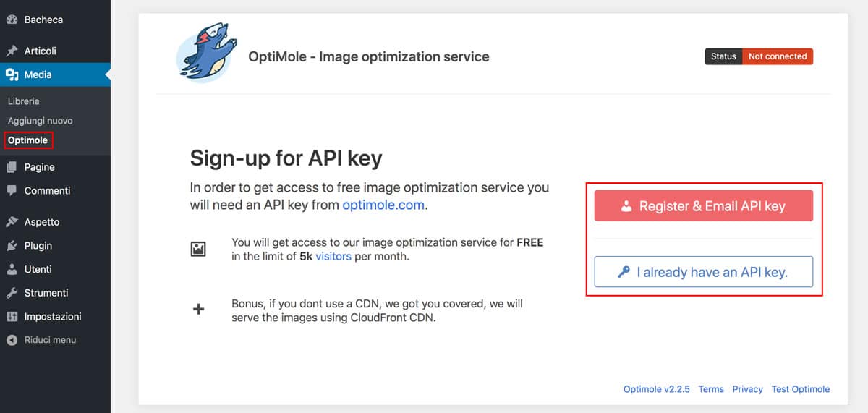Click the Utenti person icon
Screen dimensions: 868x413
point(12,269)
